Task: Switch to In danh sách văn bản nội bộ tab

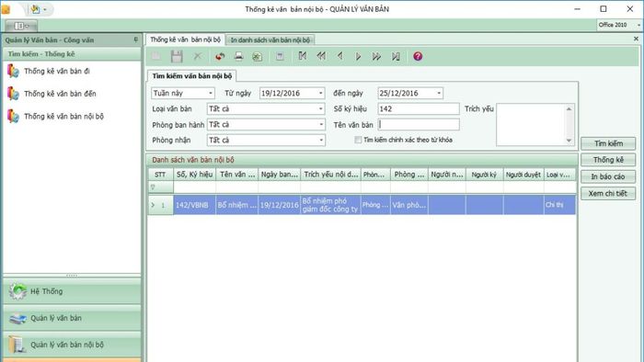Action: click(x=270, y=40)
